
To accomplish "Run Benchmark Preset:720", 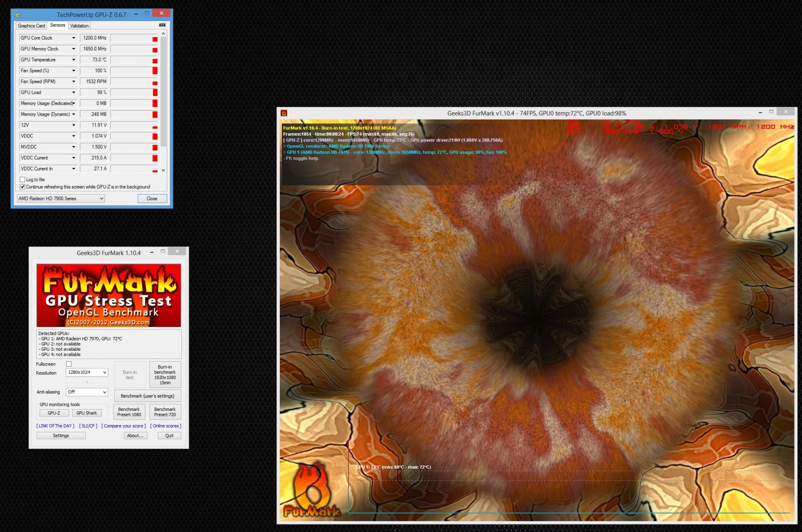I will (165, 412).
